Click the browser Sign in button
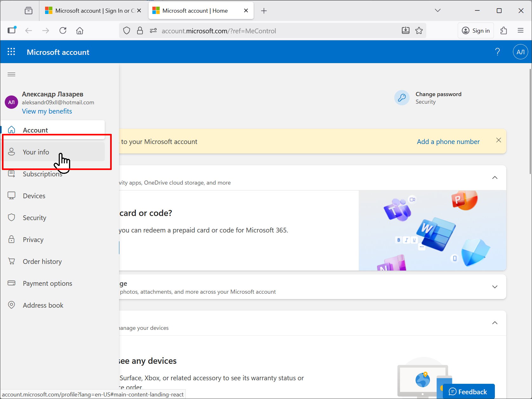Screen dimensions: 532x399 tap(476, 31)
